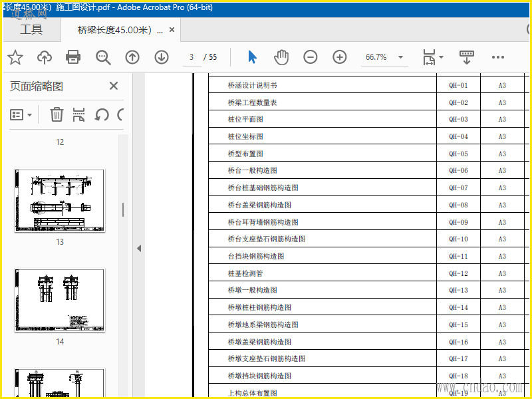Click the QH-12 drawing number cell
This screenshot has height=399, width=532.
458,273
